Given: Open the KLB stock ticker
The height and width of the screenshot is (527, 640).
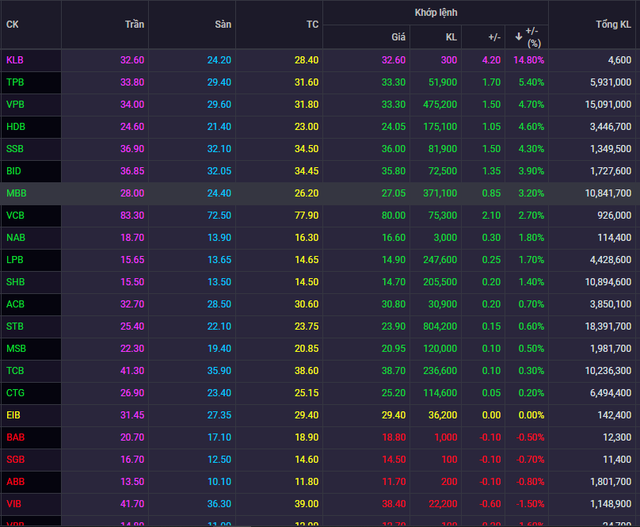Looking at the screenshot, I should (15, 60).
